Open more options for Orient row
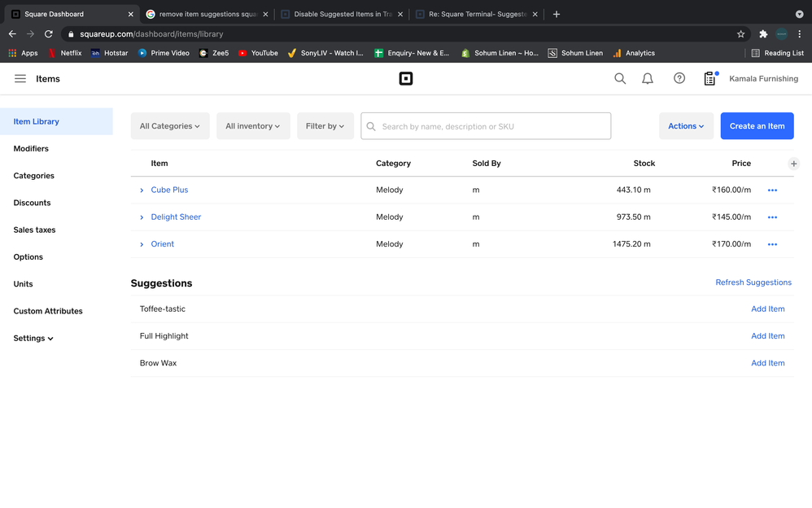812x508 pixels. point(772,244)
